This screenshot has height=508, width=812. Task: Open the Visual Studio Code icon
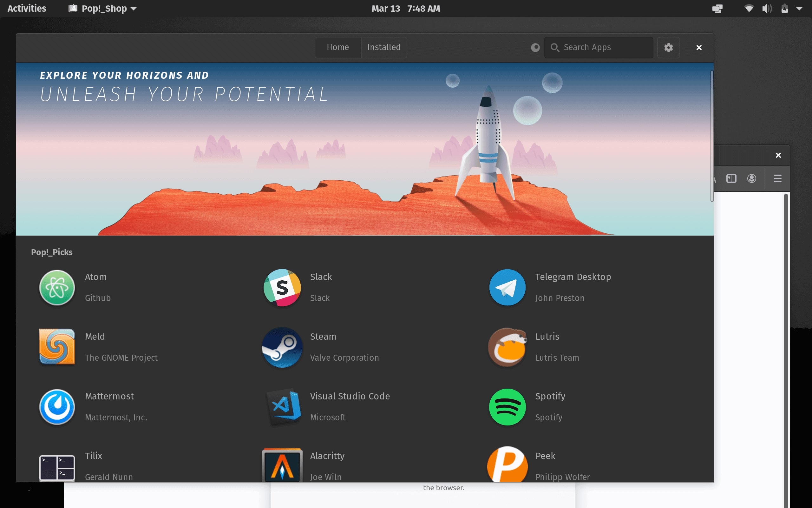tap(284, 406)
